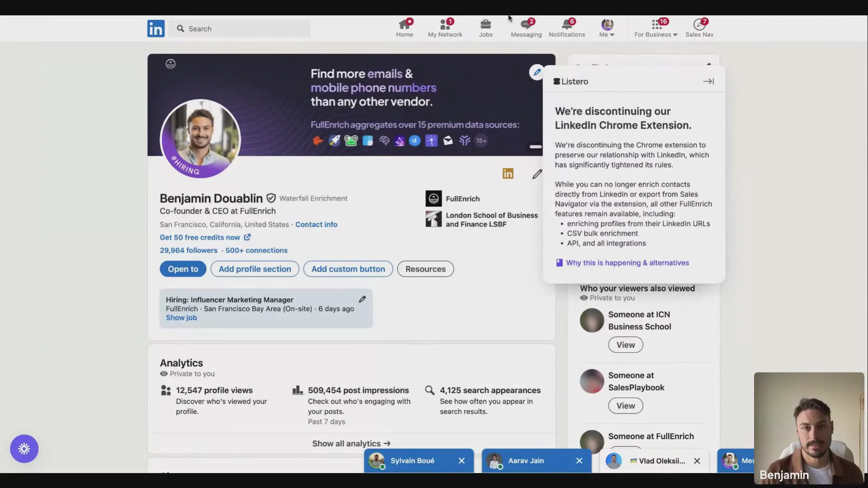Screen dimensions: 868x488
Task: Open Messaging in the top navigation
Action: (526, 28)
